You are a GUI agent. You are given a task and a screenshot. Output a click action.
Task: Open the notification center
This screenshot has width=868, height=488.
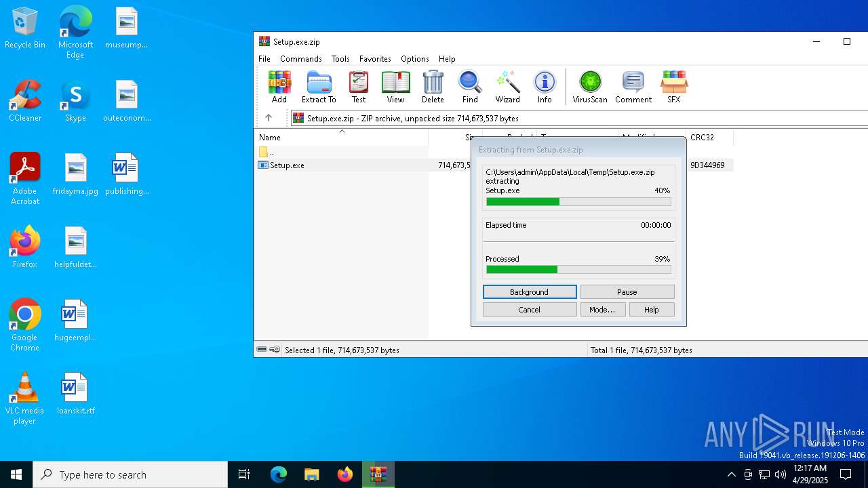tap(846, 474)
